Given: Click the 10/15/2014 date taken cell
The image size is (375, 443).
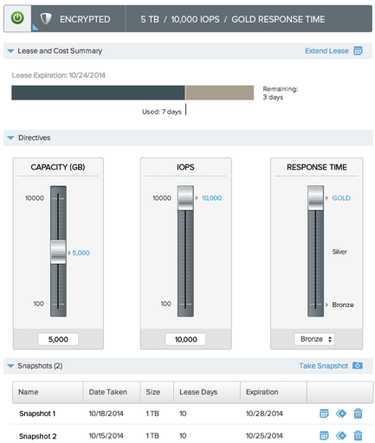Looking at the screenshot, I should click(x=106, y=436).
